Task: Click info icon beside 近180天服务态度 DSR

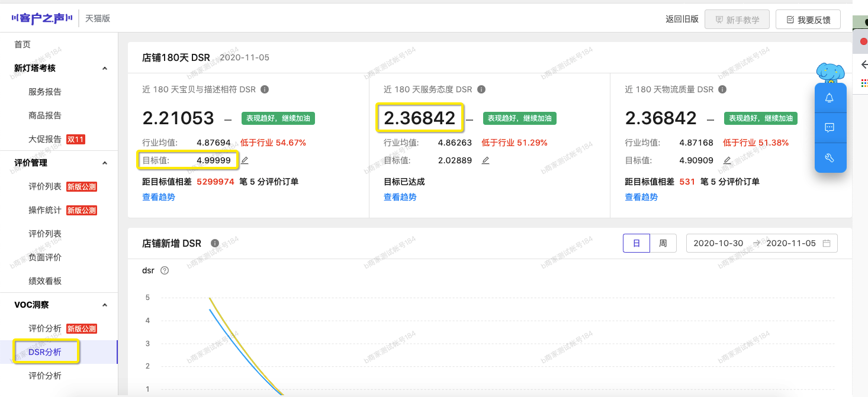Action: click(481, 89)
